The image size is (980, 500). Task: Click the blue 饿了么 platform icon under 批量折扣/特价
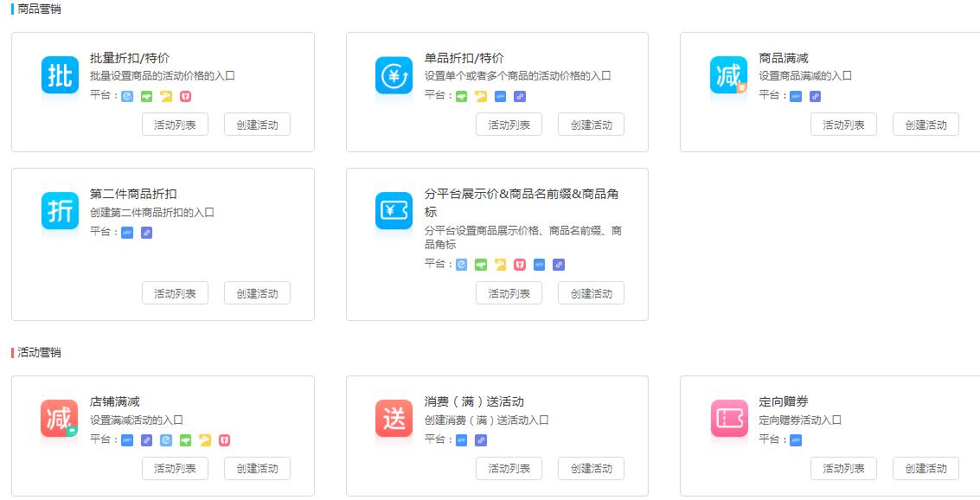click(126, 96)
